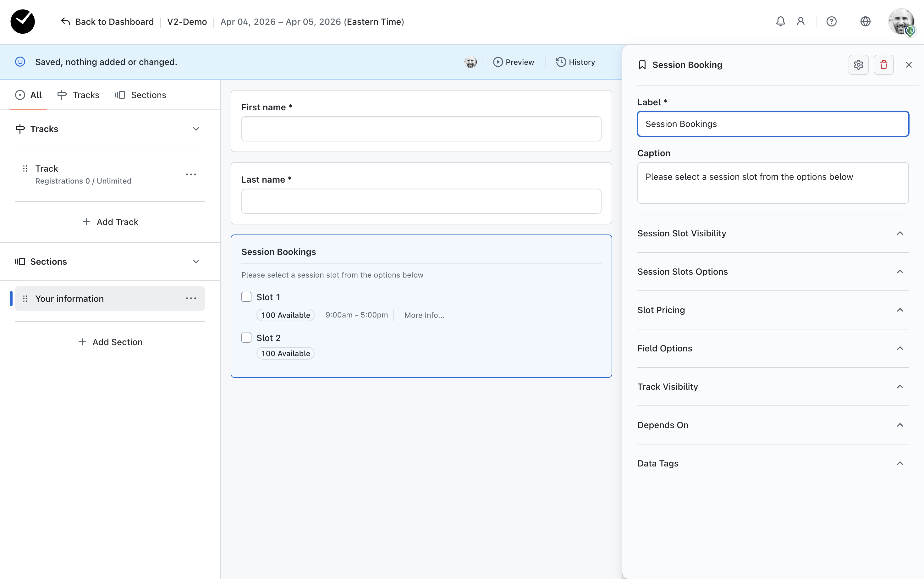Switch to the Tracks tab
This screenshot has height=579, width=924.
tap(79, 95)
